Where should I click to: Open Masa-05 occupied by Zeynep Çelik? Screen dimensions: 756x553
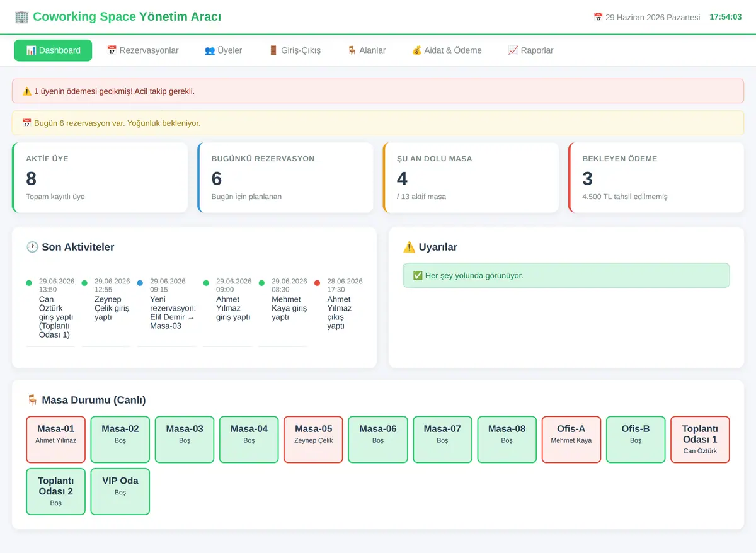tap(313, 440)
